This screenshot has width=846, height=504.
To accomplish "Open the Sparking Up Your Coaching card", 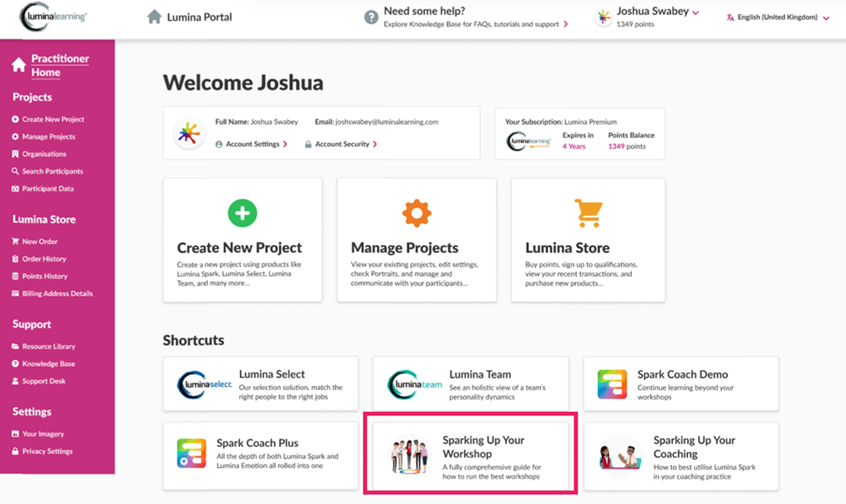I will (x=681, y=456).
